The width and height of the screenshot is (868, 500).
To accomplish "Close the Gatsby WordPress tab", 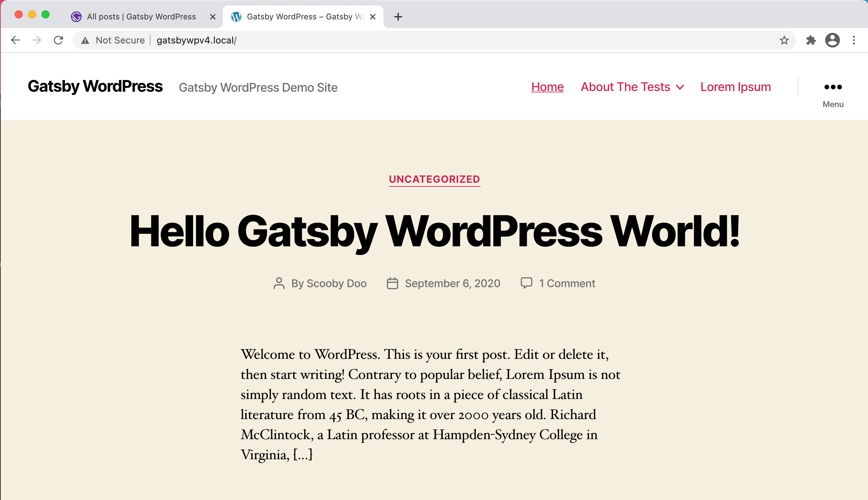I will pos(373,16).
